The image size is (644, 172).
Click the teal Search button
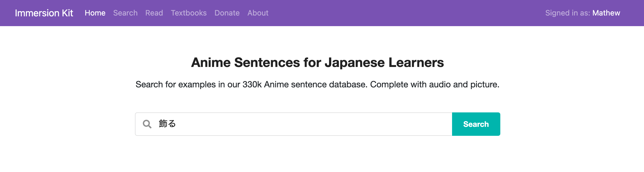pyautogui.click(x=476, y=124)
